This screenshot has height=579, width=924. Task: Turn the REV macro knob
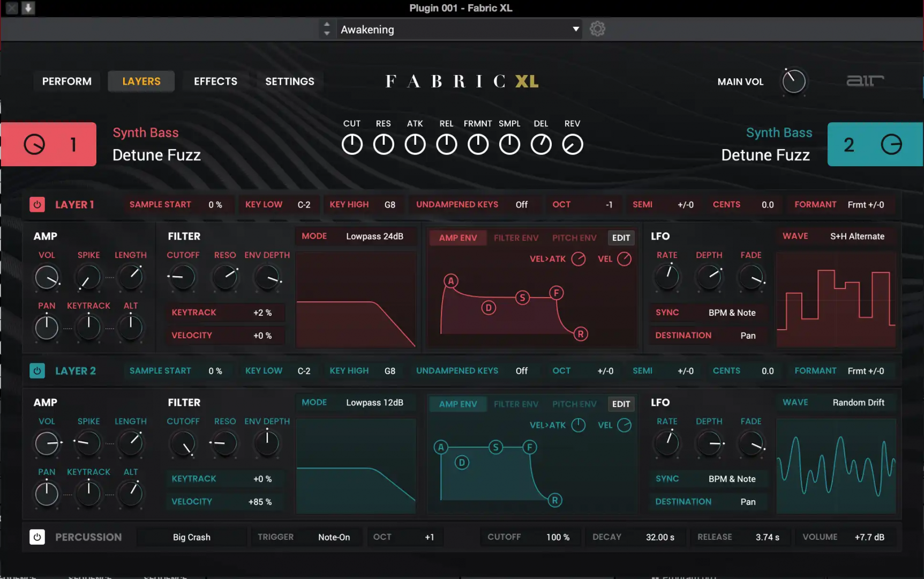point(572,143)
